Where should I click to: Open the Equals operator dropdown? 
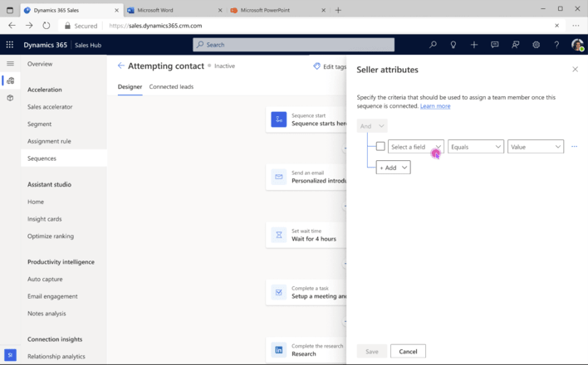476,147
